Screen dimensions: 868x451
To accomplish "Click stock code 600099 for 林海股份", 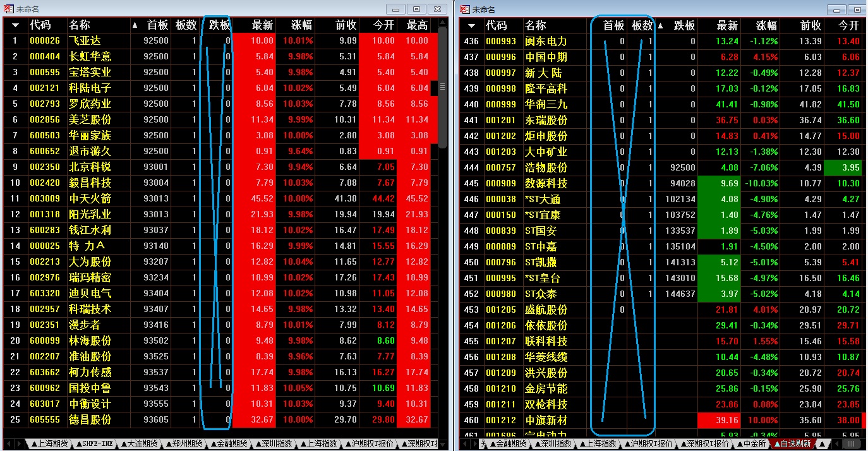I will coord(45,341).
